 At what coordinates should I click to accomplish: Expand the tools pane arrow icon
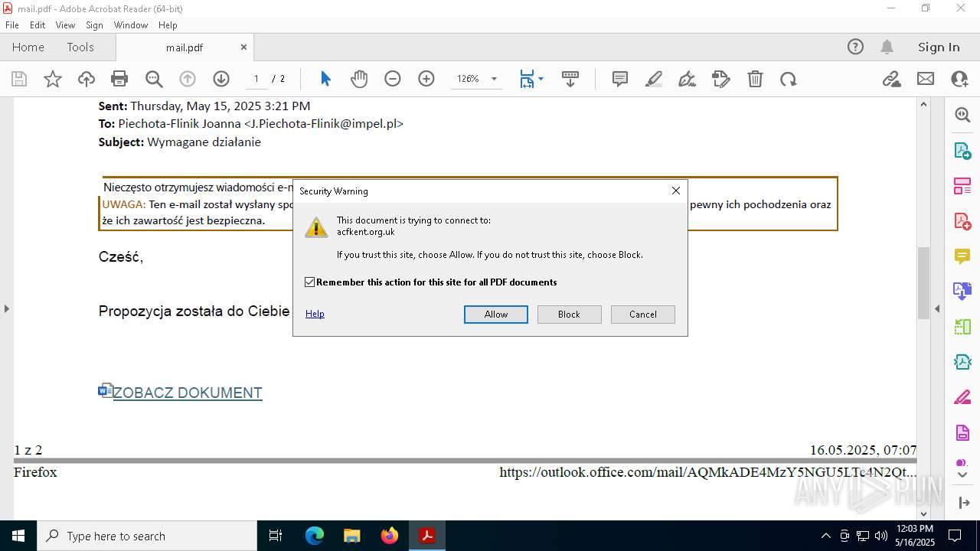(x=963, y=503)
